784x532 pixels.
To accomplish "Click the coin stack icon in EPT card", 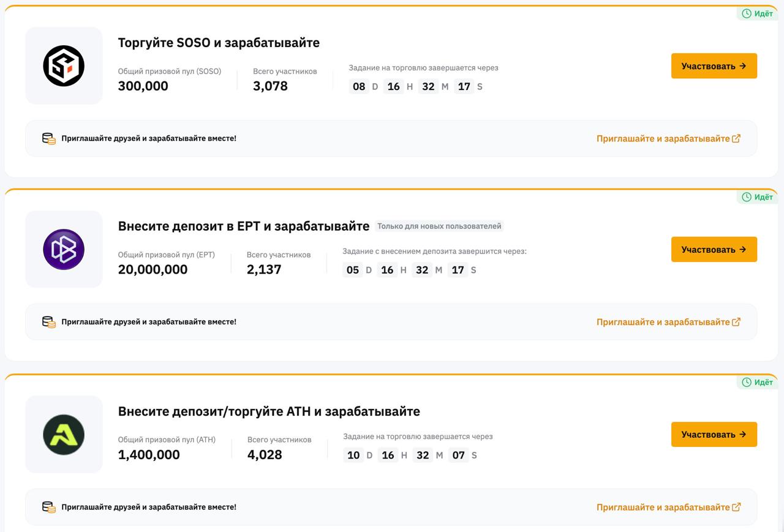I will [49, 322].
